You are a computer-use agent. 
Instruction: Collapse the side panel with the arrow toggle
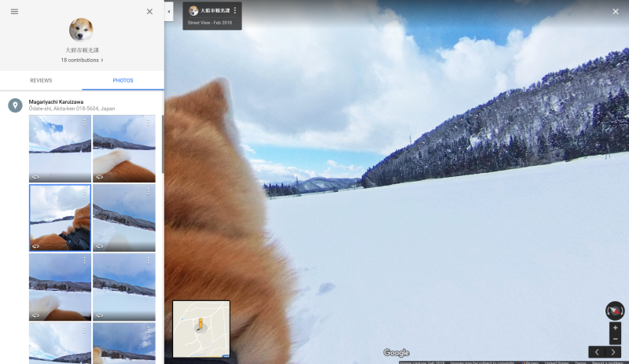click(168, 12)
